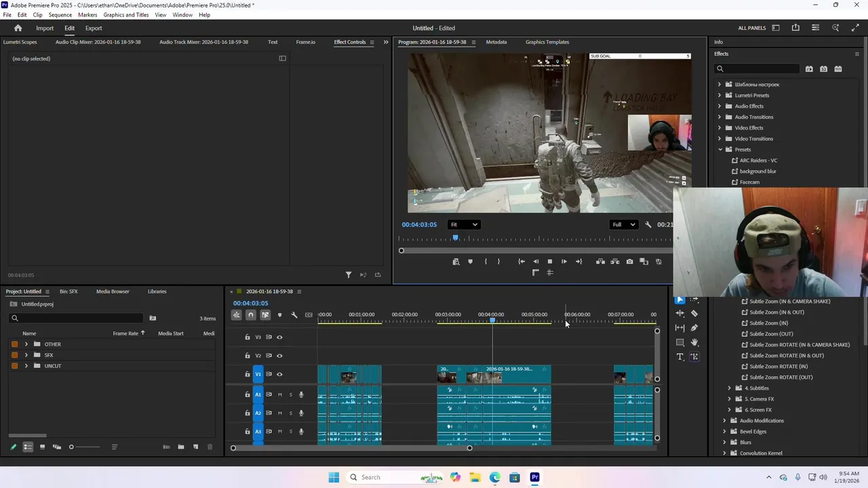The width and height of the screenshot is (868, 488).
Task: Toggle Snap in Timeline magnet button
Action: [x=250, y=314]
